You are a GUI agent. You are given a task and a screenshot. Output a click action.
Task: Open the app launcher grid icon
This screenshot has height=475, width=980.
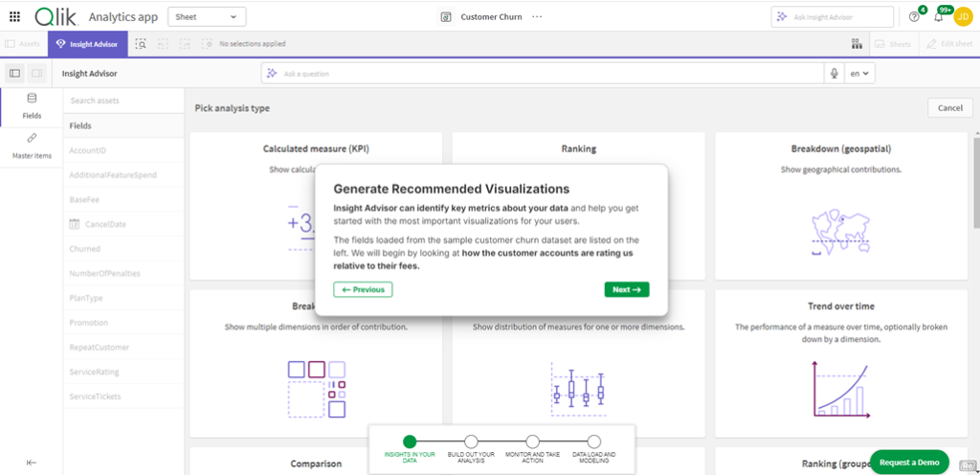(x=14, y=16)
